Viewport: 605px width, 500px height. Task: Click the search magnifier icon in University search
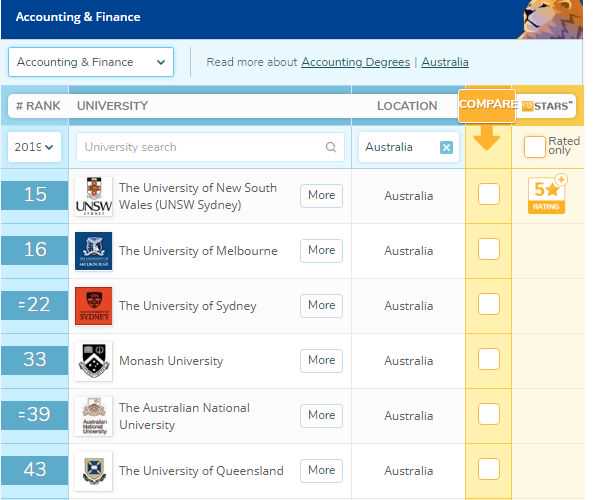331,148
